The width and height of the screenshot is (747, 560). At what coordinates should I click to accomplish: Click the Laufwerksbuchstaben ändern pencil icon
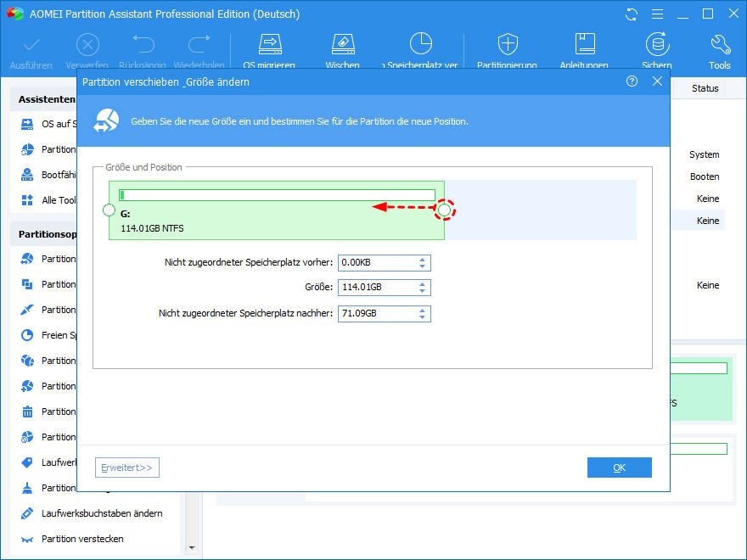pyautogui.click(x=27, y=513)
